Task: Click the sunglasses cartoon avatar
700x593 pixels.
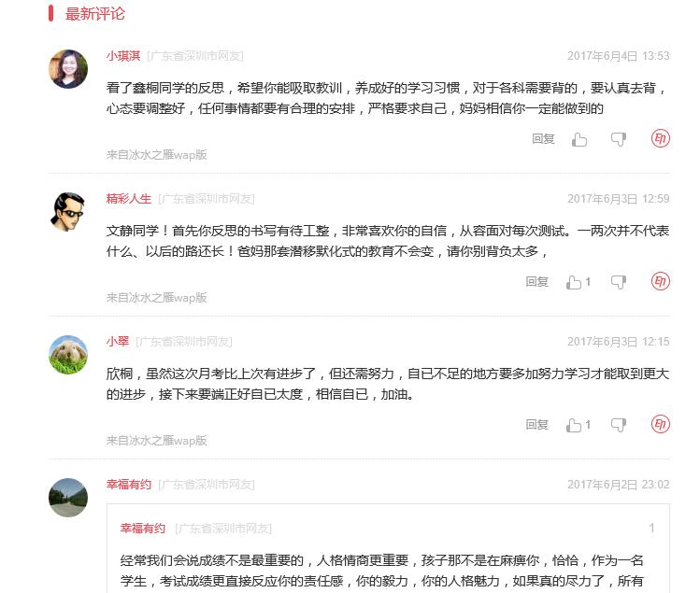Action: tap(68, 211)
